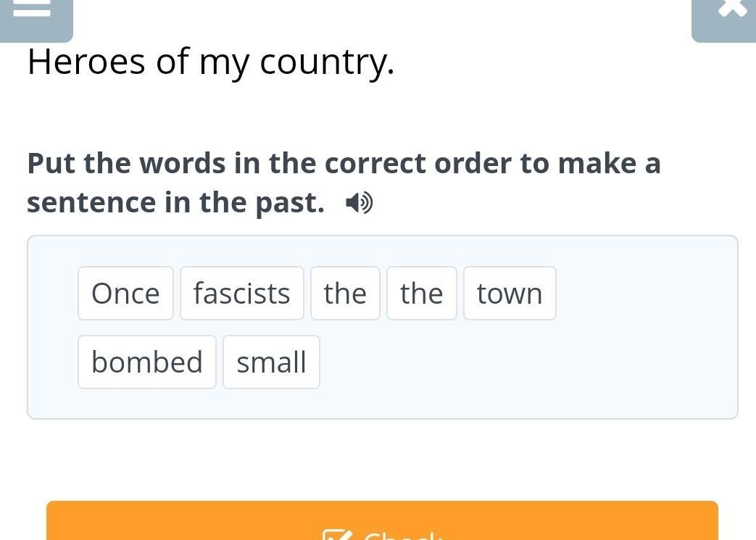This screenshot has height=540, width=756.
Task: Choose the word tile "town"
Action: (510, 293)
